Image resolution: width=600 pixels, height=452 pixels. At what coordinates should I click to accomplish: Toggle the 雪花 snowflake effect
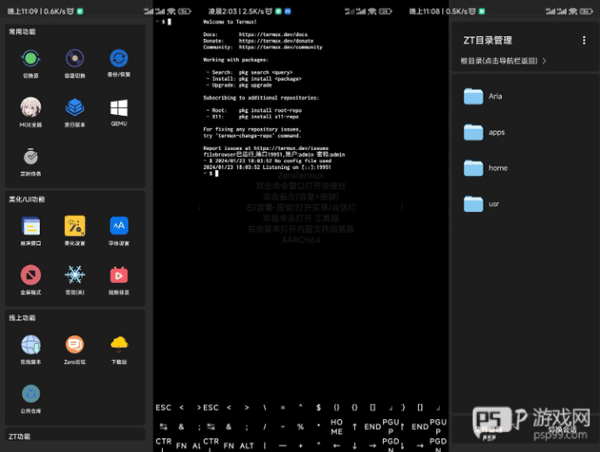[75, 274]
